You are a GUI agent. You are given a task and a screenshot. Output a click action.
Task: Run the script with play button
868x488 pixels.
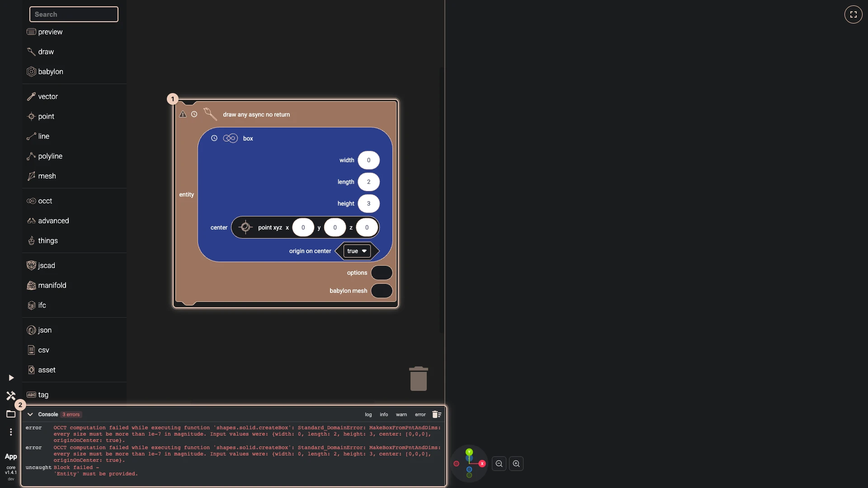click(11, 378)
